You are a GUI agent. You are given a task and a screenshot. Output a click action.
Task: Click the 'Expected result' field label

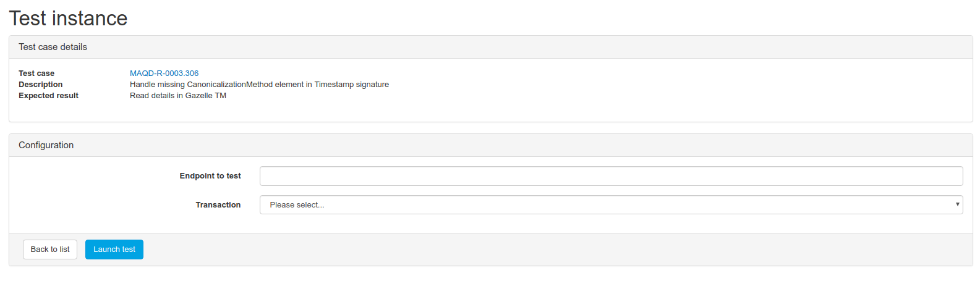point(48,96)
